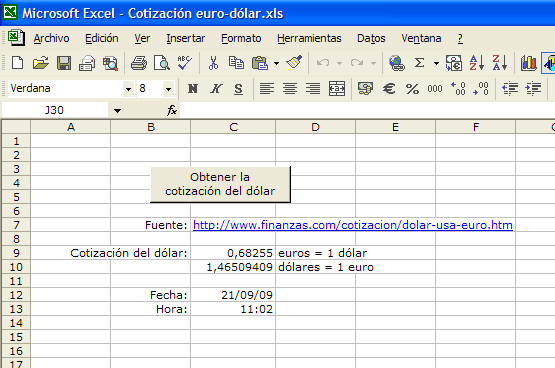Viewport: 555px width, 368px height.
Task: Click the Print icon
Action: [139, 63]
